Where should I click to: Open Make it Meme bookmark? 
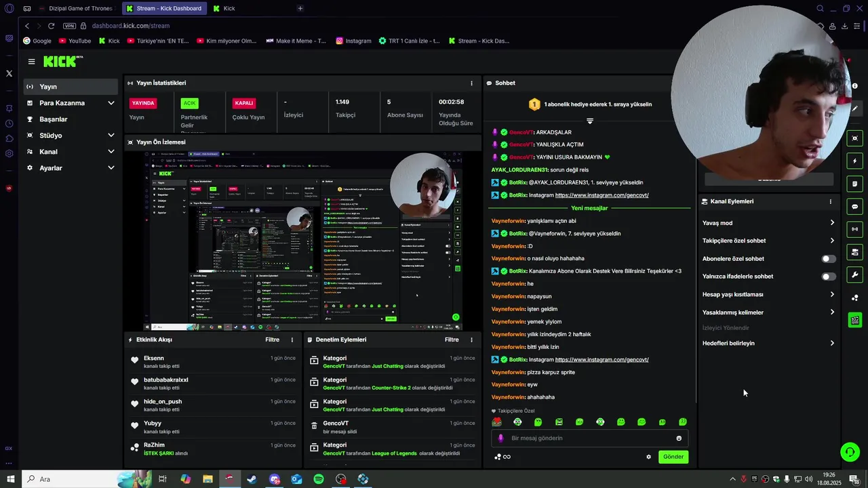tap(296, 41)
